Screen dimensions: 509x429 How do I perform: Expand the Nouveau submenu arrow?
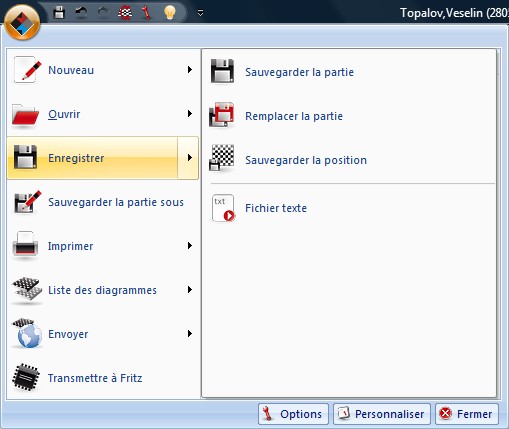[190, 70]
